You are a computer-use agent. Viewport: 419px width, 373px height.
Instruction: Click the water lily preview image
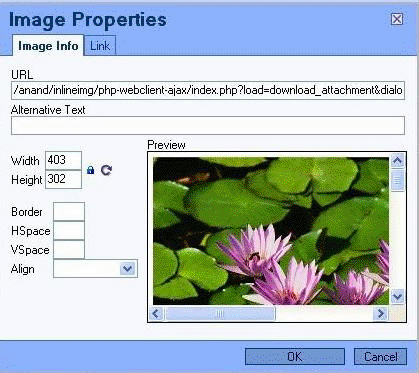(x=271, y=231)
